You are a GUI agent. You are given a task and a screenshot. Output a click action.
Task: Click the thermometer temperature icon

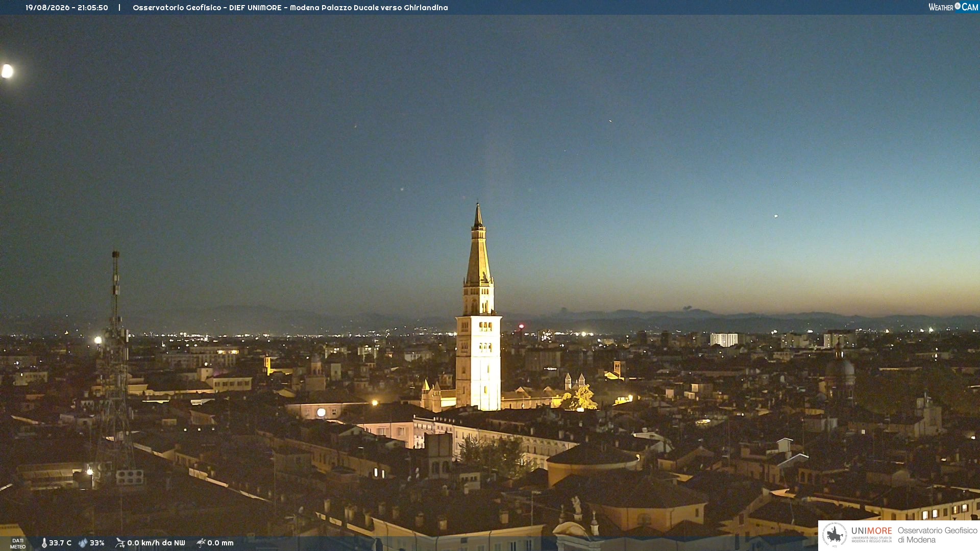(x=44, y=543)
